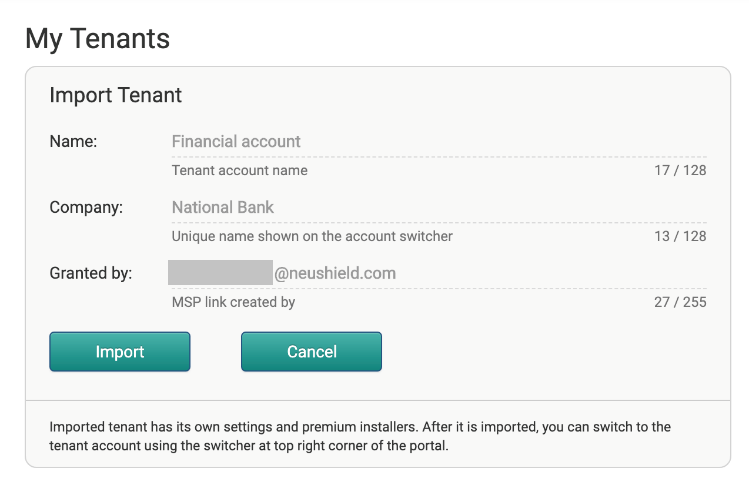The width and height of the screenshot is (749, 495).
Task: Click the MSP link created by hint
Action: click(234, 302)
